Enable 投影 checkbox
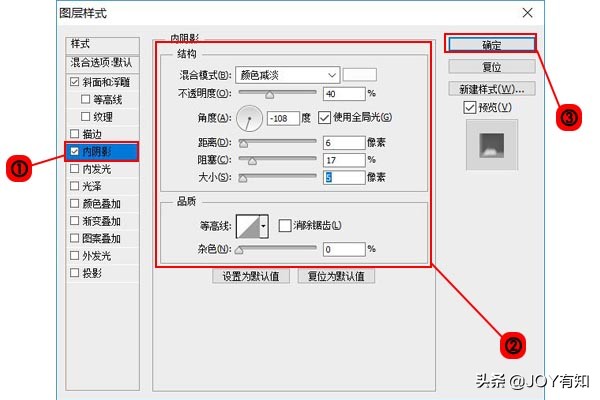Image resolution: width=600 pixels, height=400 pixels. (75, 273)
